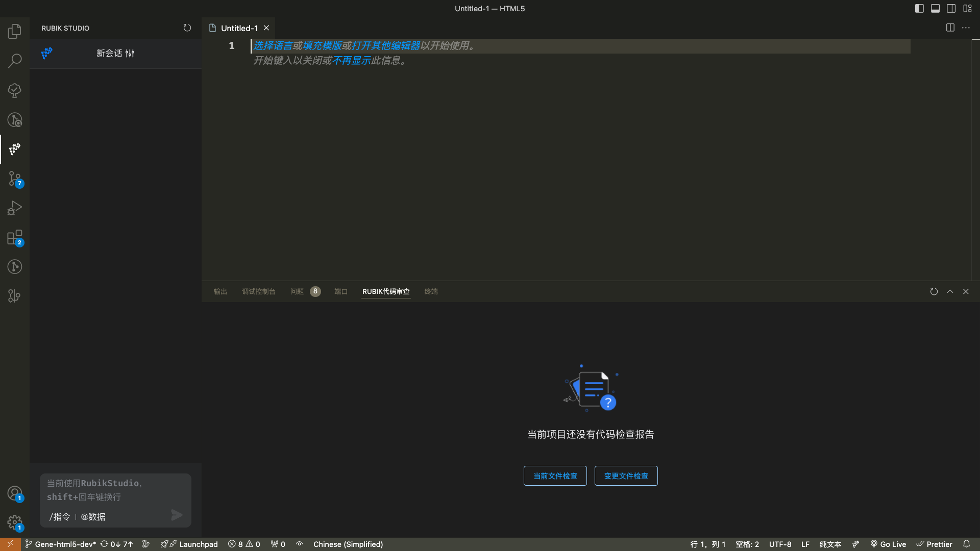The height and width of the screenshot is (551, 980).
Task: Open session settings sliders icon
Action: click(130, 53)
